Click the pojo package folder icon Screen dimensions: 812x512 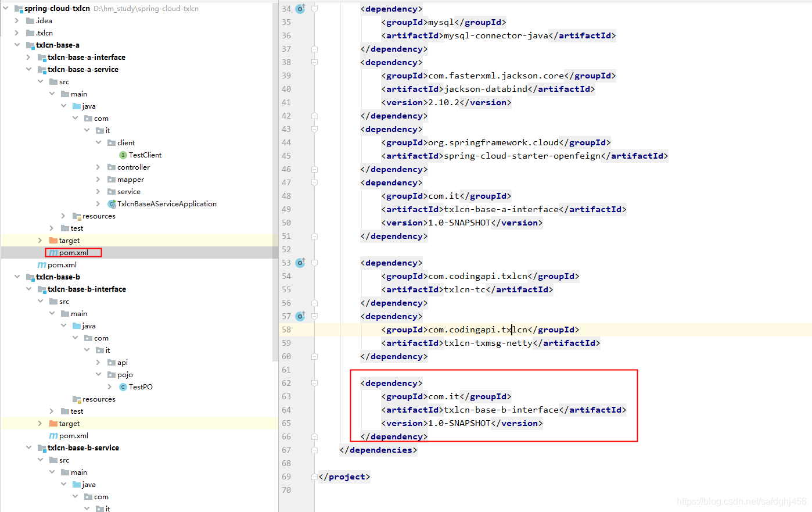(112, 375)
